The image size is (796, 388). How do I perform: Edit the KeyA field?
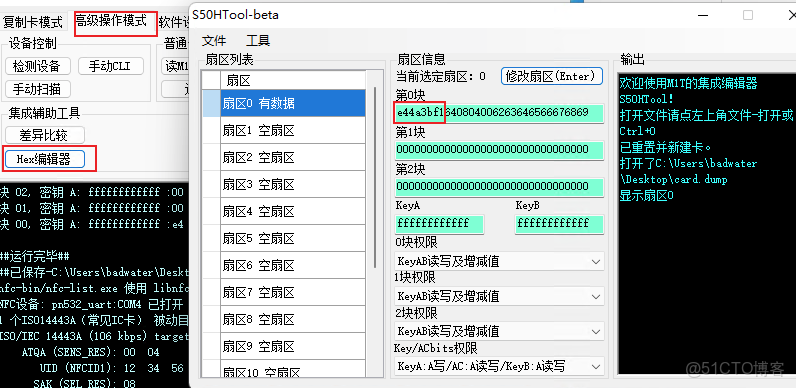click(439, 223)
